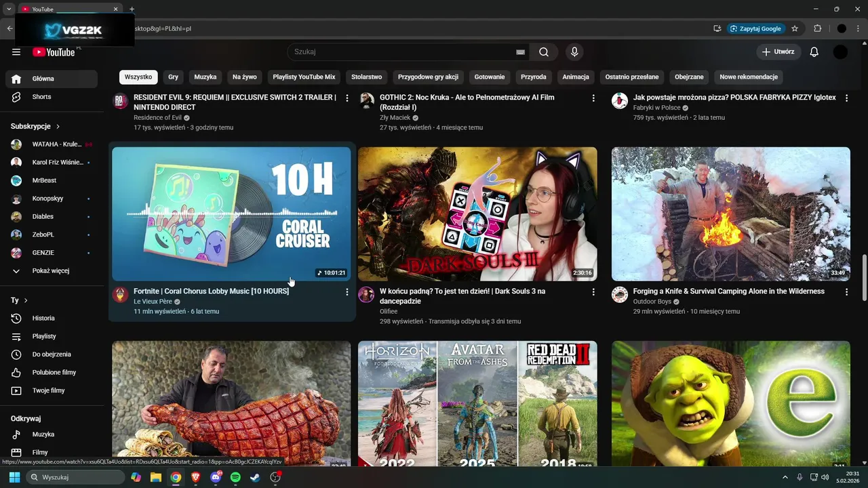
Task: Click the page vertical scrollbar thumb
Action: (x=864, y=279)
